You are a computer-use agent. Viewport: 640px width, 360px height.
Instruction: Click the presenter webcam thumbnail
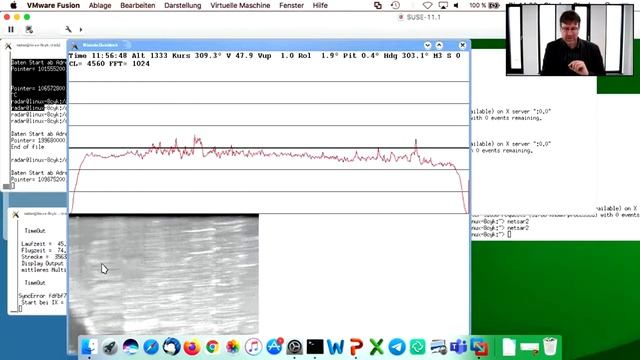[570, 40]
